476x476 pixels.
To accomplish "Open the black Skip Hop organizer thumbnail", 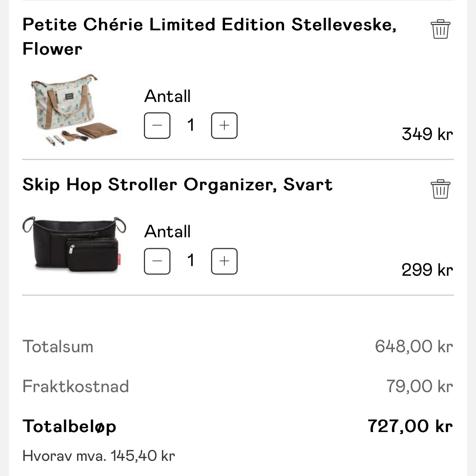I will [74, 244].
